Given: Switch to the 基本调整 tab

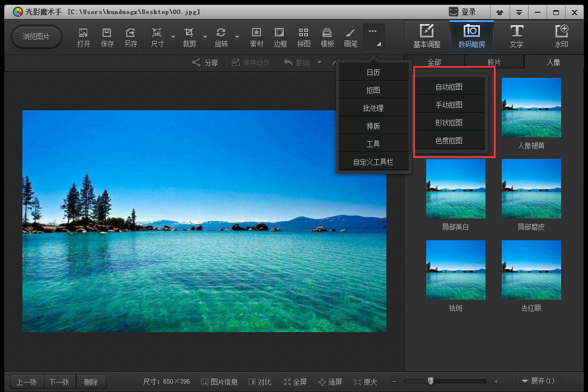Looking at the screenshot, I should tap(427, 36).
